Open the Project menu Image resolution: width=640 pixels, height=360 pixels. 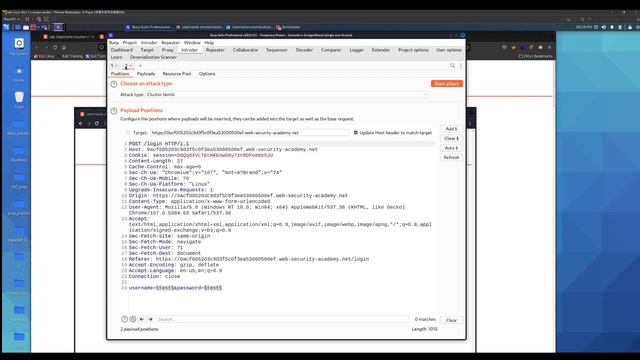pyautogui.click(x=130, y=42)
